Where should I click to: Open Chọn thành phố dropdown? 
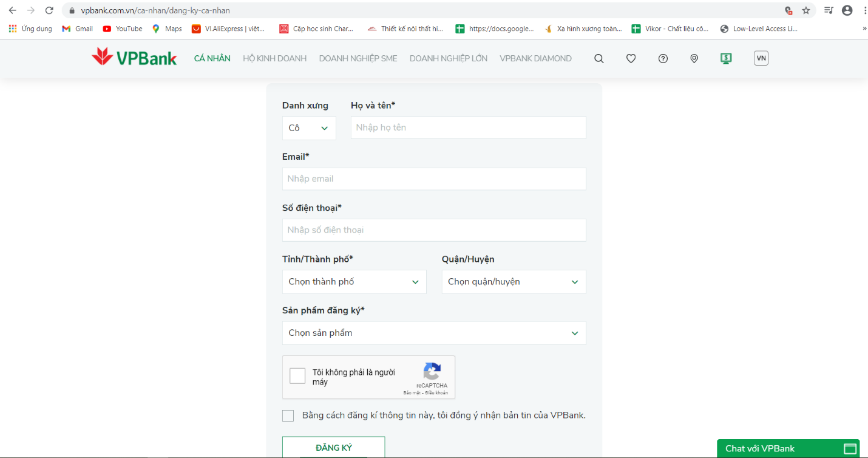coord(354,282)
